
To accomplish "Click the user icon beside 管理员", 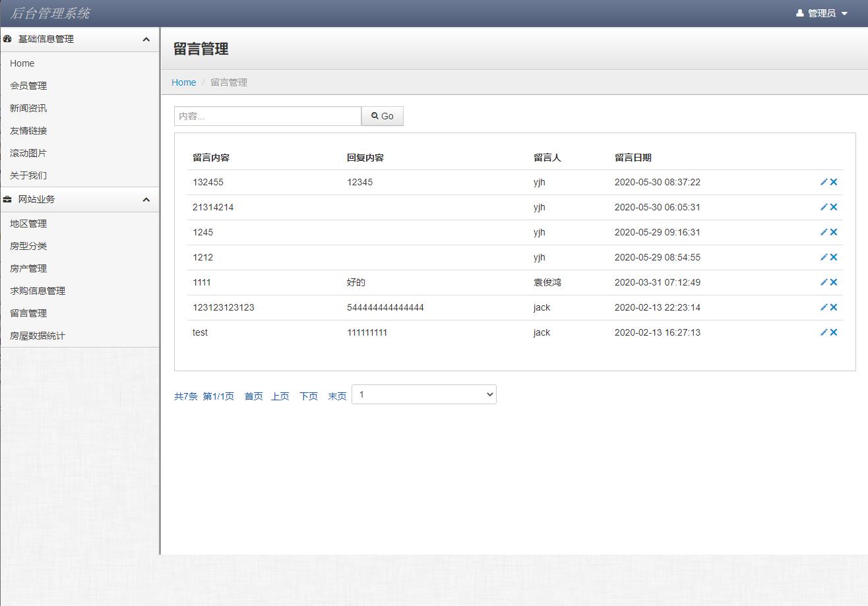I will pyautogui.click(x=801, y=12).
